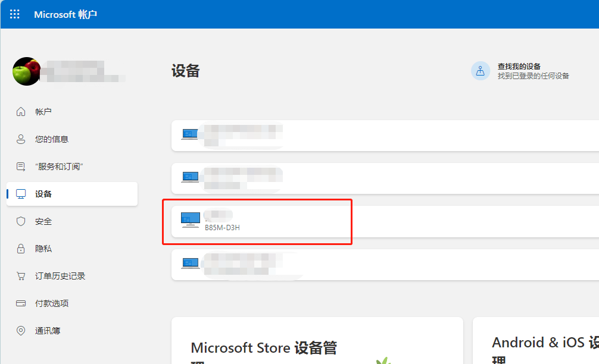599x364 pixels.
Task: Click the list icon beside 服务和订阅
Action: coord(21,167)
